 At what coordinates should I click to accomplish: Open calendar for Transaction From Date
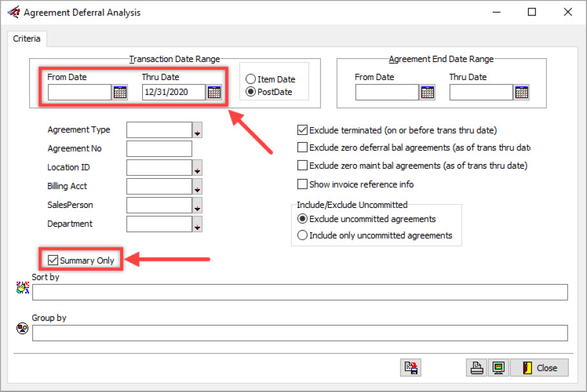[x=120, y=92]
